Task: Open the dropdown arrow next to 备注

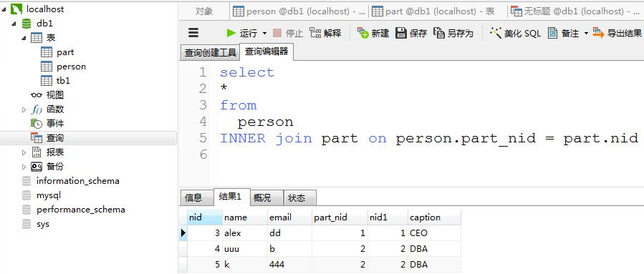Action: click(586, 33)
